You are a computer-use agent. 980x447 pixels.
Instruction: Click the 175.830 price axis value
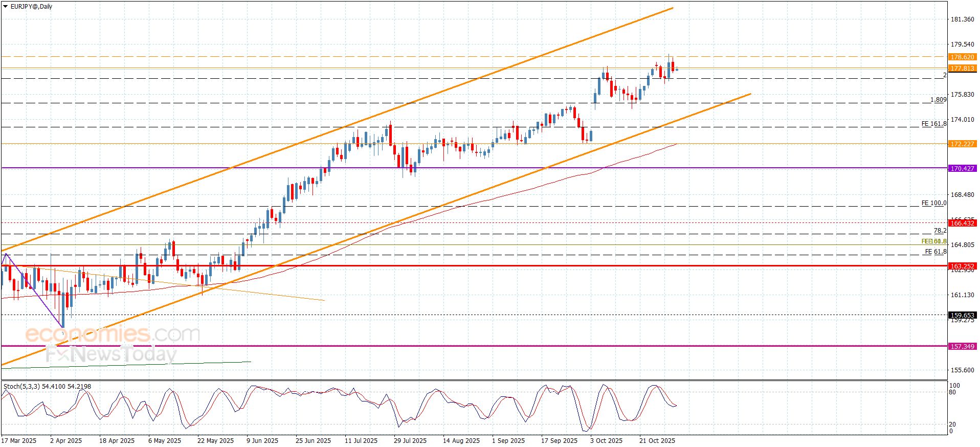pyautogui.click(x=962, y=95)
